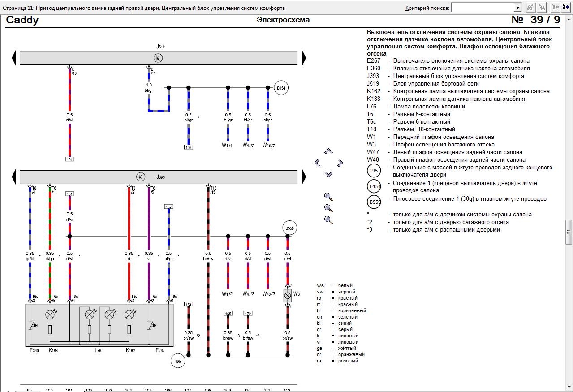The height and width of the screenshot is (392, 573).
Task: Click the B154 connection circle in diagram
Action: [x=281, y=88]
